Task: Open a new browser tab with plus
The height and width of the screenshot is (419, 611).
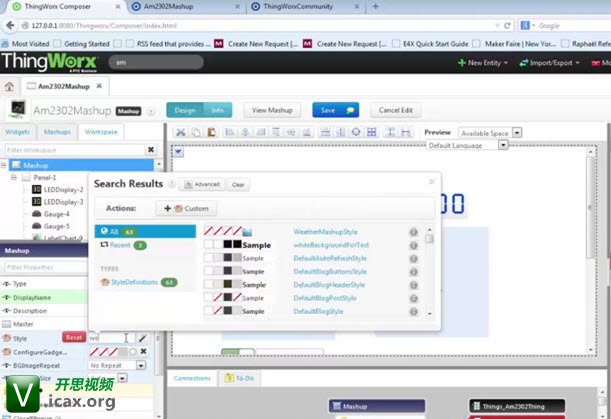Action: [375, 6]
